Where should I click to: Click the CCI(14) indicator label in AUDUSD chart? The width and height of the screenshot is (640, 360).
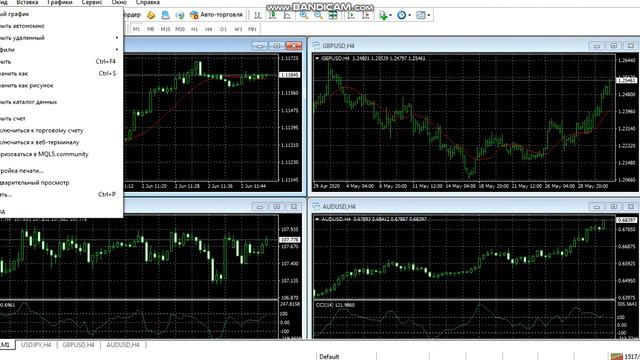(x=335, y=305)
